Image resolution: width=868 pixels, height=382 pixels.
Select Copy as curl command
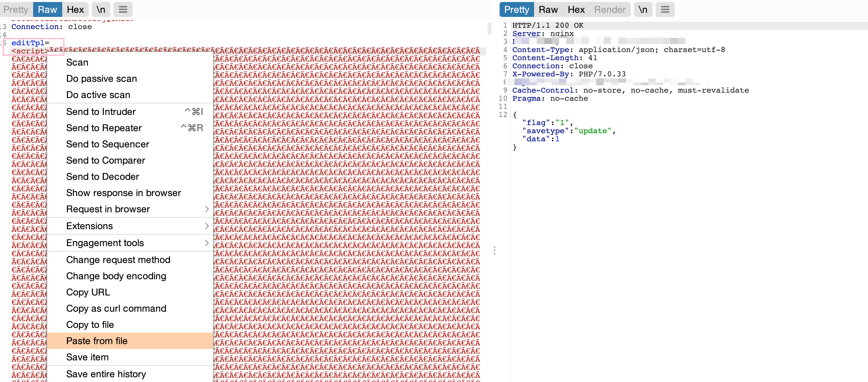click(x=130, y=308)
